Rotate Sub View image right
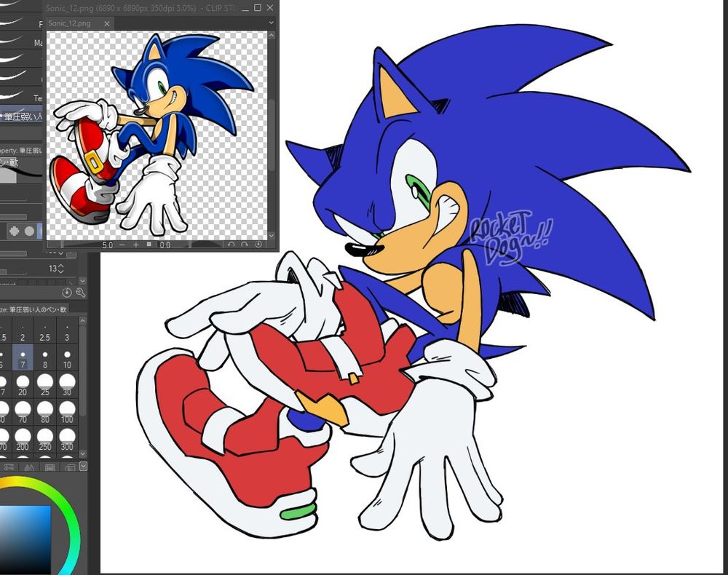This screenshot has height=575, width=728. click(x=245, y=245)
